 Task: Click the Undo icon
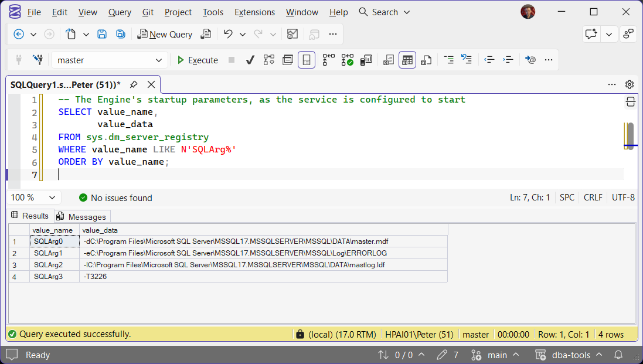229,35
